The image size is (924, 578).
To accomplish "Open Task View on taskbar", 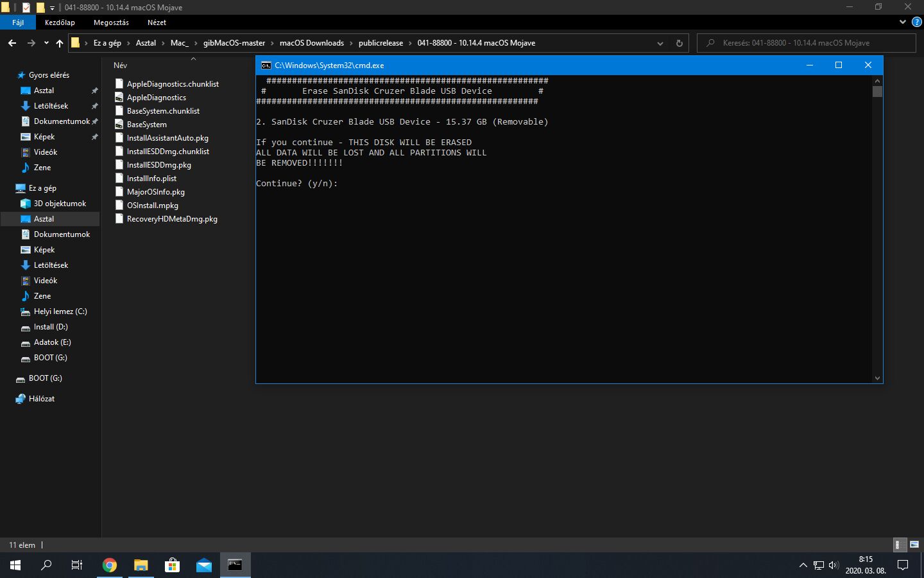I will pos(77,565).
